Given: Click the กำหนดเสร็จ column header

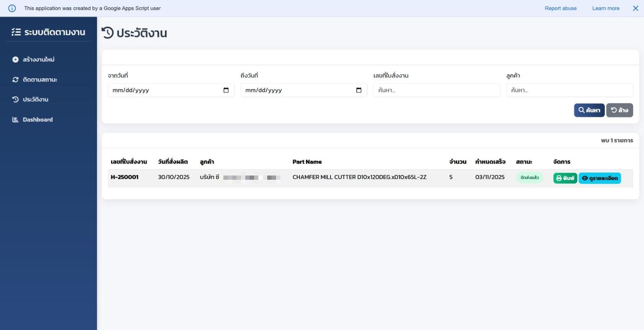Looking at the screenshot, I should (x=490, y=162).
